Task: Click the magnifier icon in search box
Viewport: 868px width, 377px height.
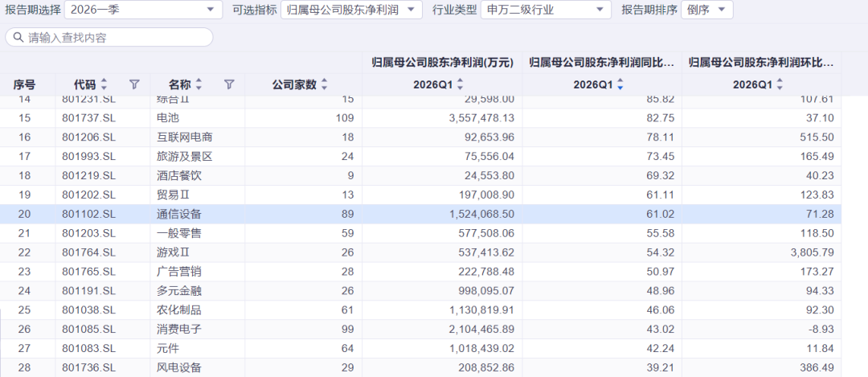Action: pyautogui.click(x=18, y=37)
